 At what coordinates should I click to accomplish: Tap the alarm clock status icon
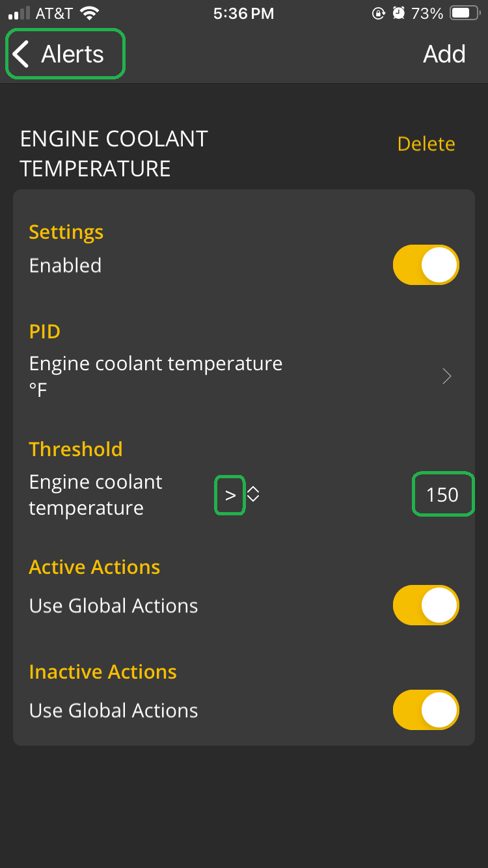click(x=398, y=13)
